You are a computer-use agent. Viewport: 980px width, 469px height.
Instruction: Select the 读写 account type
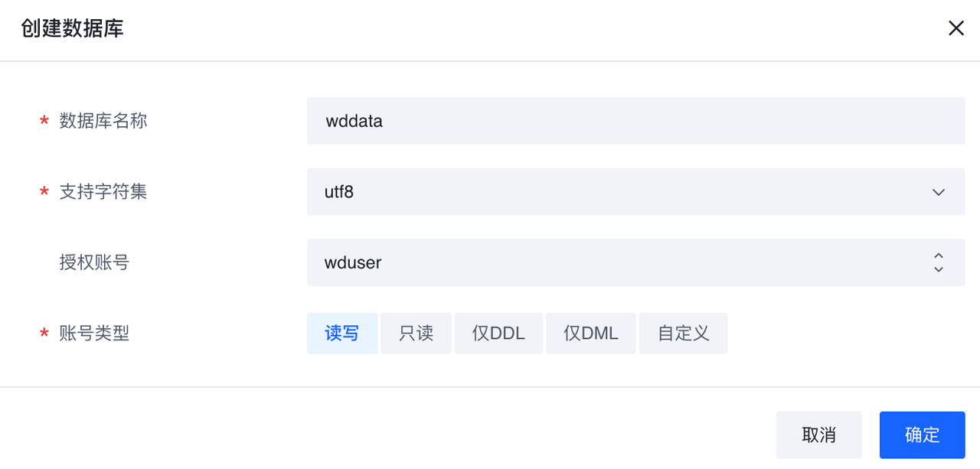pyautogui.click(x=342, y=334)
